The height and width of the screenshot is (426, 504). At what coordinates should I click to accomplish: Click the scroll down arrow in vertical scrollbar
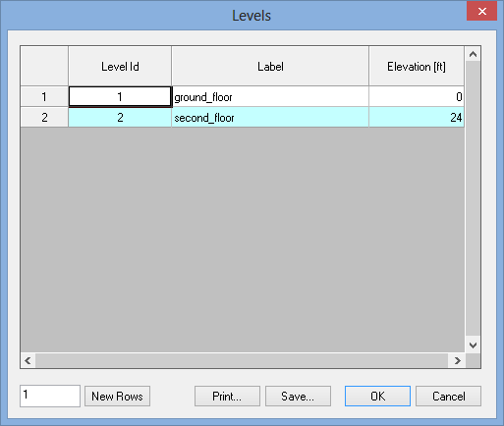473,345
